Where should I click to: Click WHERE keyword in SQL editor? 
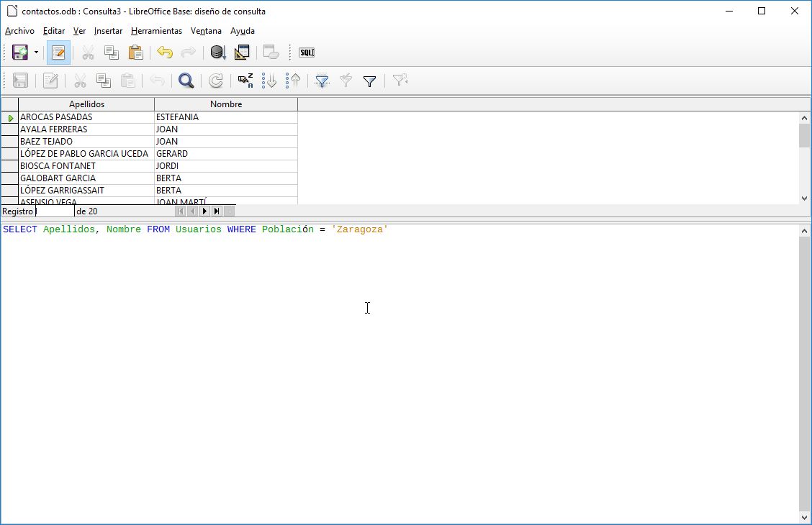pyautogui.click(x=241, y=229)
